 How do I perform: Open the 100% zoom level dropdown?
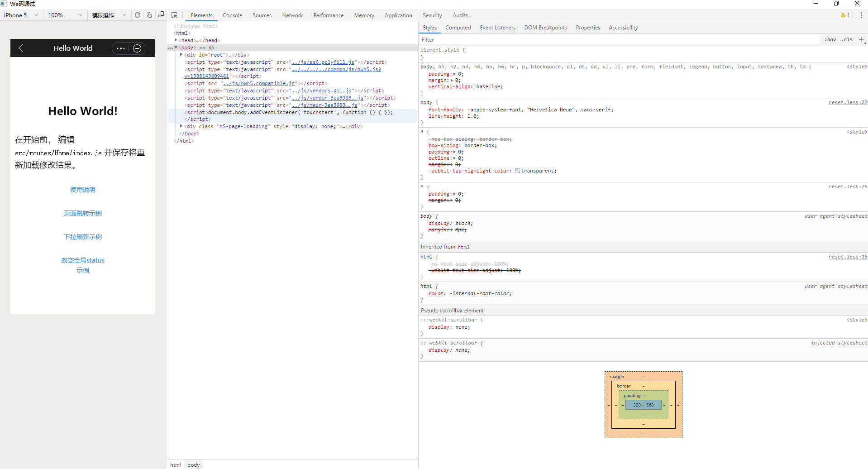pyautogui.click(x=63, y=15)
